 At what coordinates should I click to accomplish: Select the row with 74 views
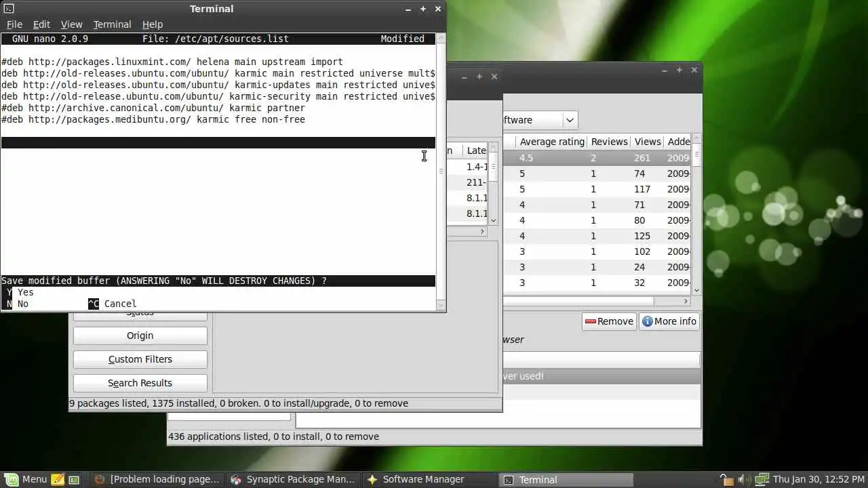point(597,174)
